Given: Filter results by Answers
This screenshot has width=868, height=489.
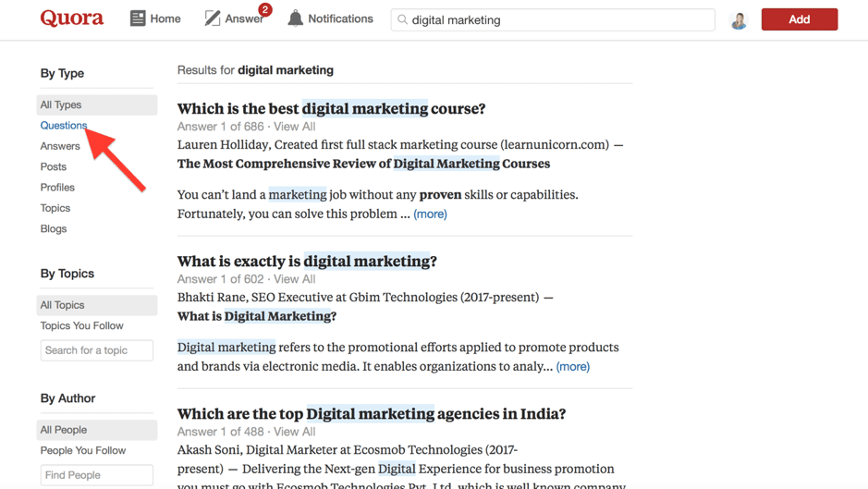Looking at the screenshot, I should (60, 146).
